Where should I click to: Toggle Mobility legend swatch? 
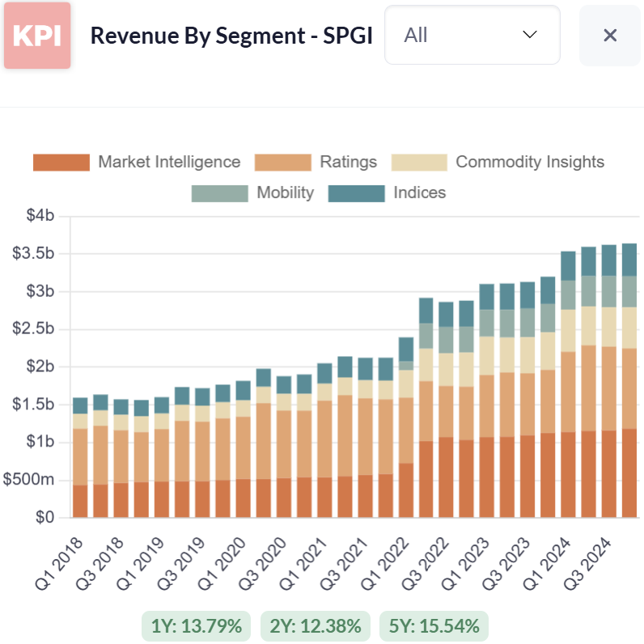pyautogui.click(x=220, y=193)
